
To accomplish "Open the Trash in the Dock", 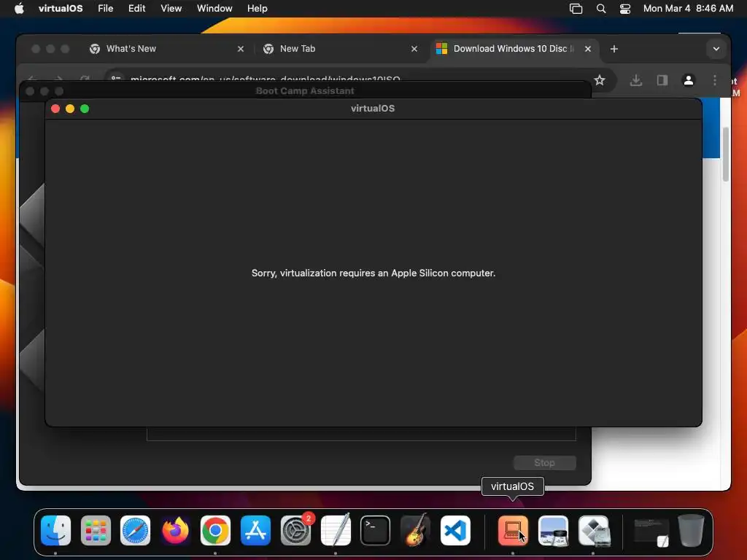I will [x=691, y=531].
